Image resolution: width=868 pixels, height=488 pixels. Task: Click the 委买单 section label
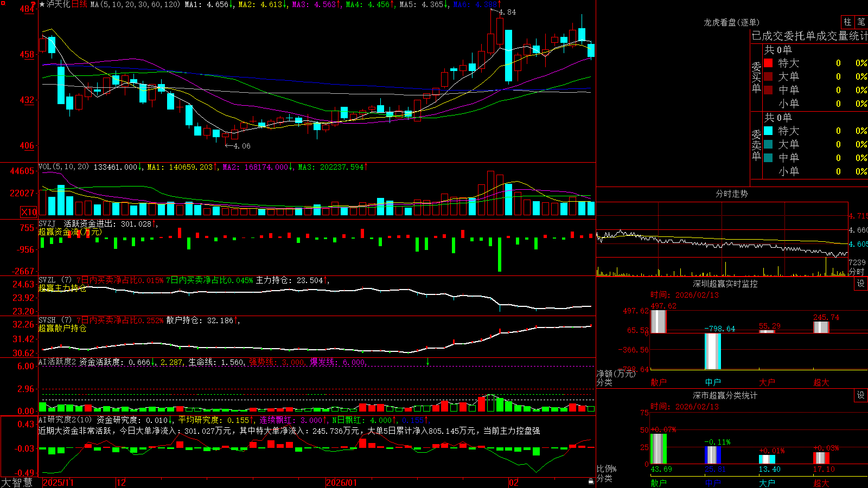[756, 77]
